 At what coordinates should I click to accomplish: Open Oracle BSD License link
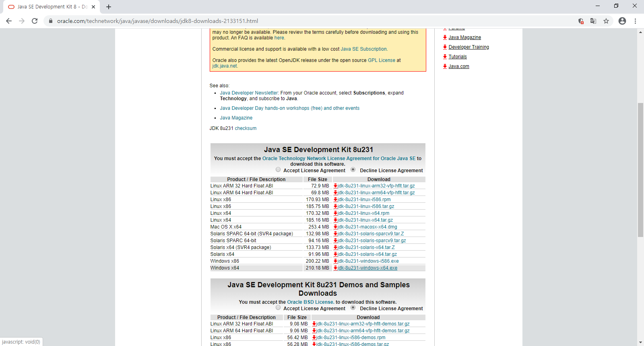pyautogui.click(x=310, y=302)
